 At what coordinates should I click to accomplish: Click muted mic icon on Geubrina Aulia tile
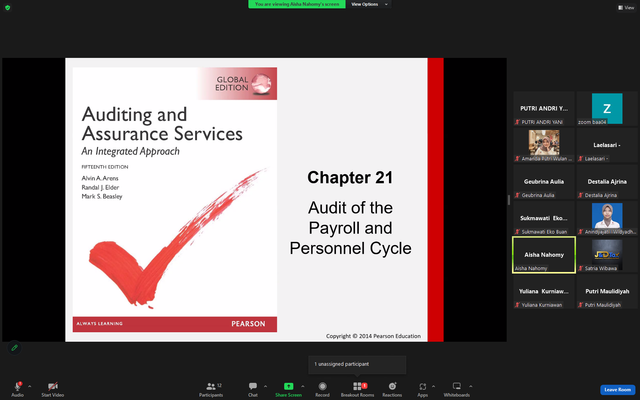click(x=517, y=195)
